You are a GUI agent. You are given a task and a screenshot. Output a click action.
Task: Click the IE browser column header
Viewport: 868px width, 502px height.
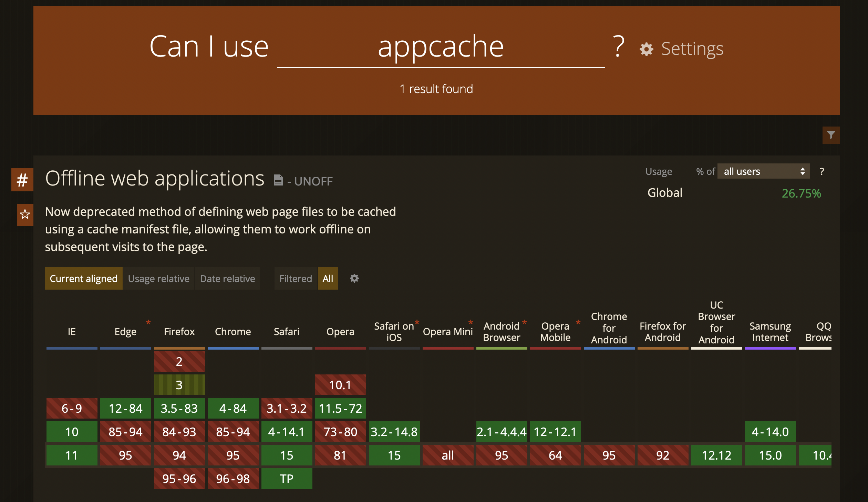[x=72, y=331]
